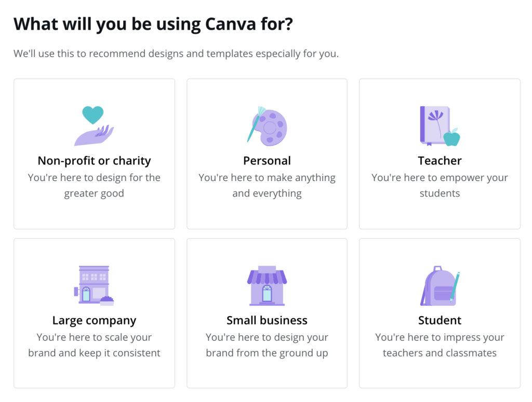Choose the Teacher option
Screen dimensions: 532x402
click(440, 153)
